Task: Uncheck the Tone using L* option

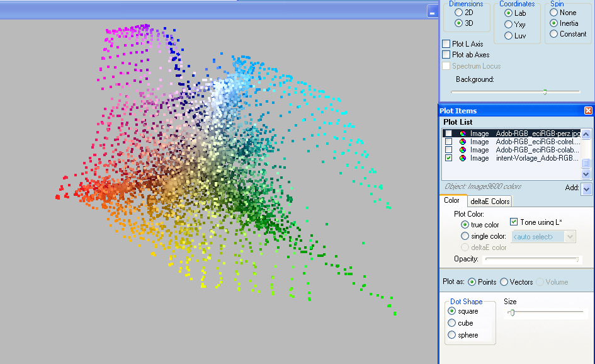Action: 514,222
